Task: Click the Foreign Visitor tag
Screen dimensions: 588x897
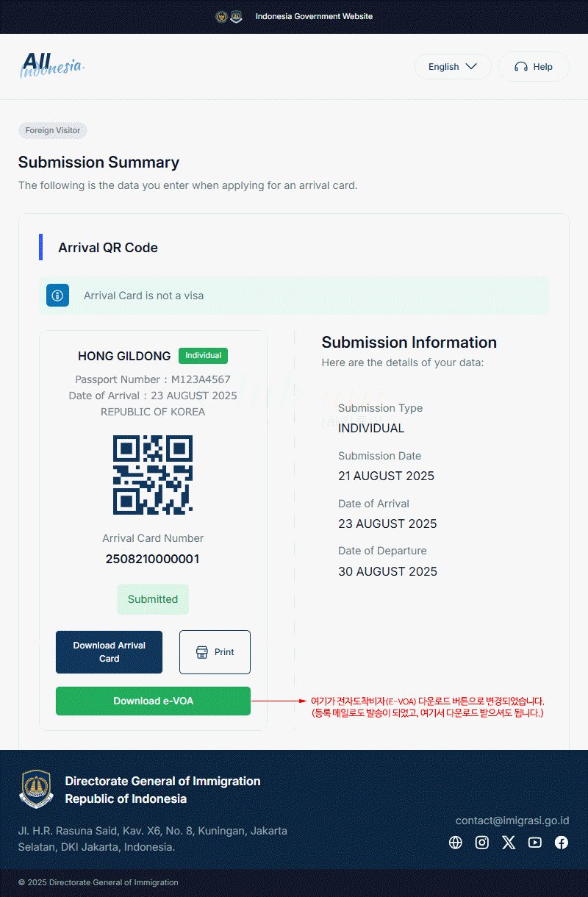Action: click(53, 131)
